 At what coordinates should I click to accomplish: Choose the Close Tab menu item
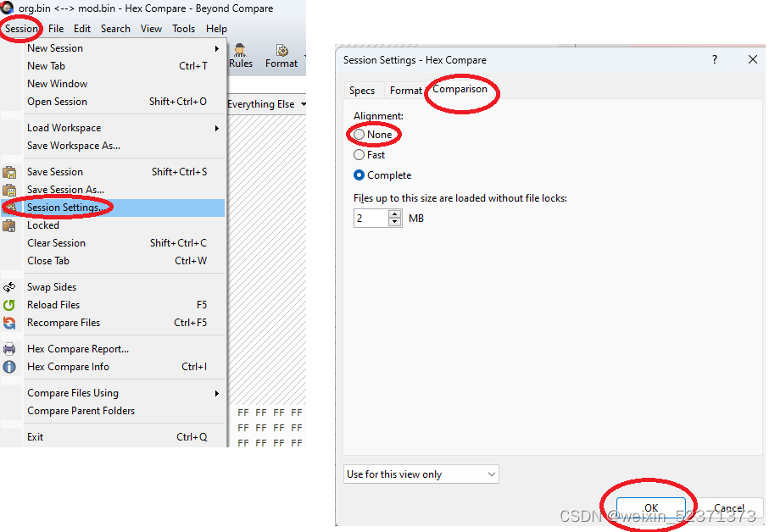point(113,261)
